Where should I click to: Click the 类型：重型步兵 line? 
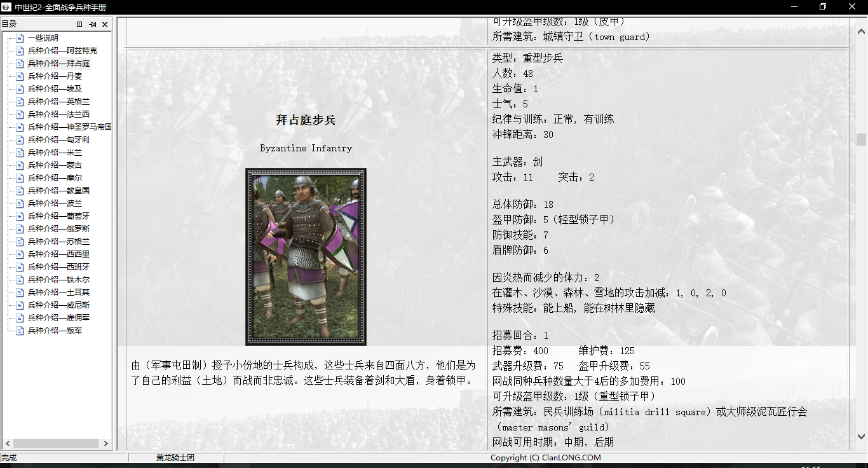tap(527, 59)
